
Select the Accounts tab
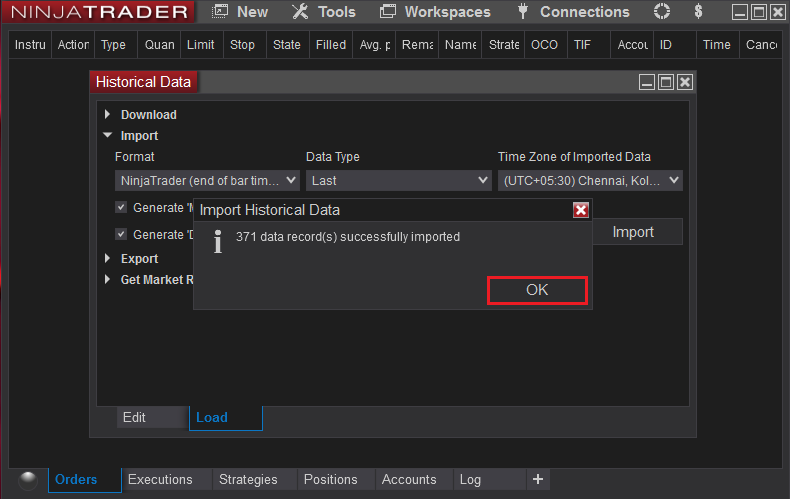[x=414, y=479]
